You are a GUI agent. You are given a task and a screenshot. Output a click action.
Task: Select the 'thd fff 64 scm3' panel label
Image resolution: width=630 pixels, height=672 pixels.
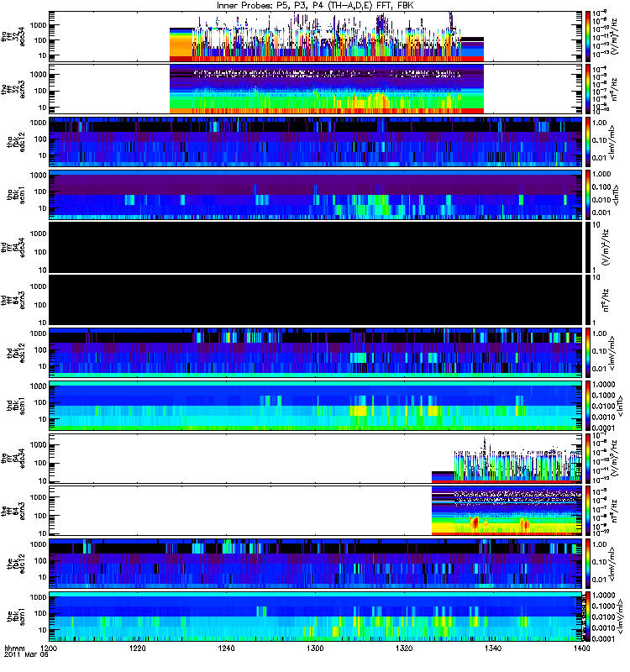pos(13,300)
